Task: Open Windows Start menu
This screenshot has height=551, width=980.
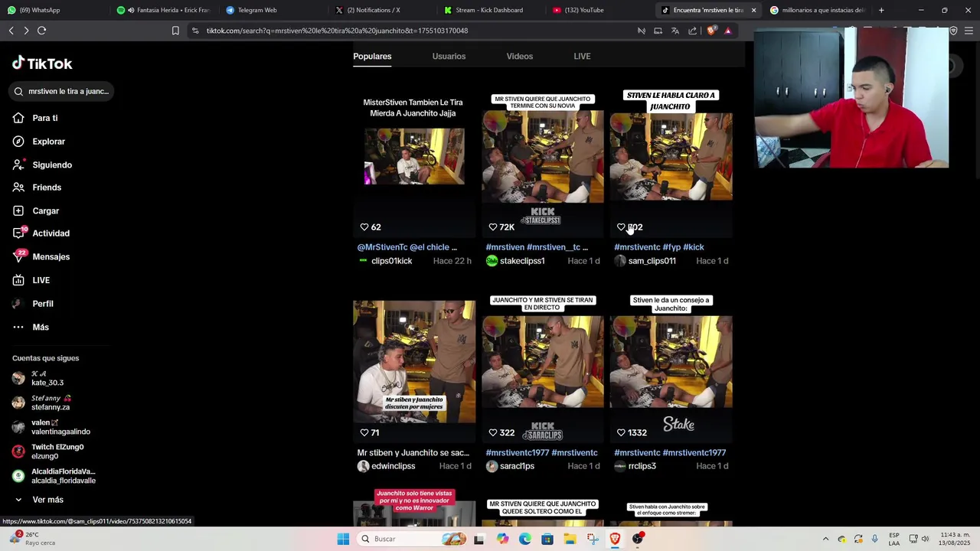Action: click(343, 539)
